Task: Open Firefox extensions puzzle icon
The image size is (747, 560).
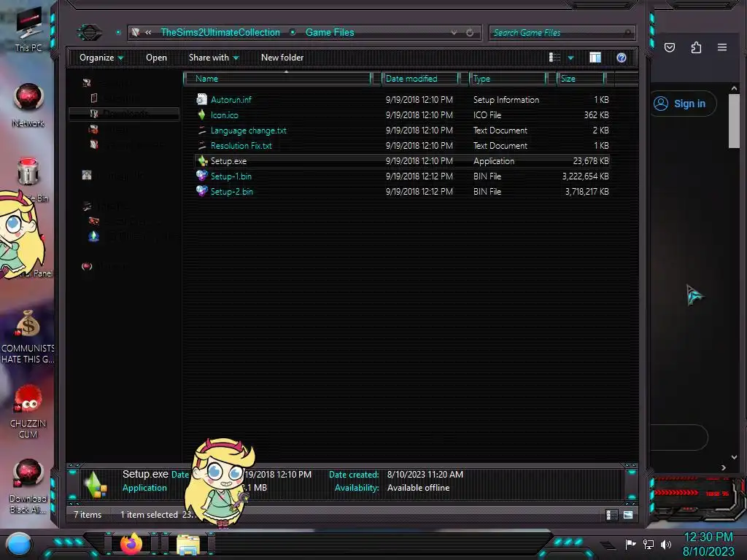Action: [x=696, y=47]
